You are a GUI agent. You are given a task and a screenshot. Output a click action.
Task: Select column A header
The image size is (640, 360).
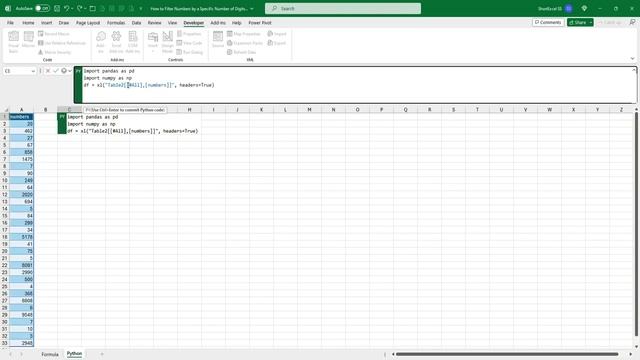(22, 109)
